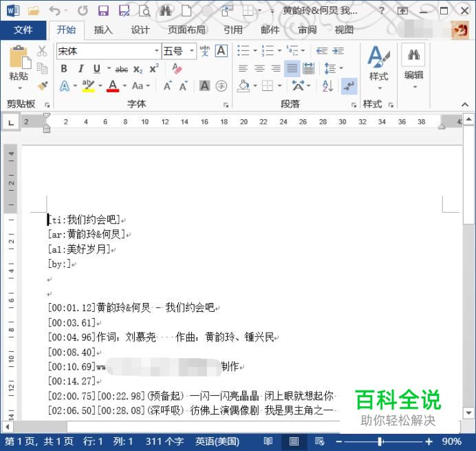Click the Align Right icon

[276, 68]
